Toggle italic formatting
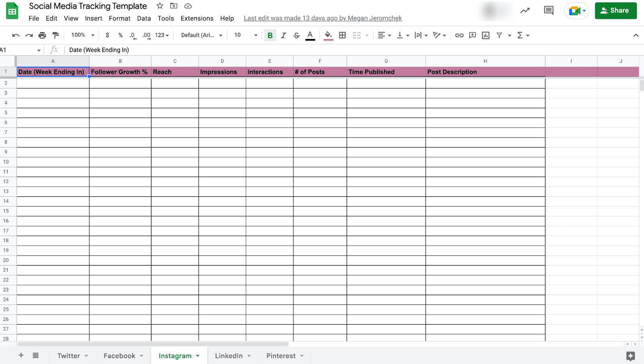This screenshot has height=364, width=644. [283, 35]
